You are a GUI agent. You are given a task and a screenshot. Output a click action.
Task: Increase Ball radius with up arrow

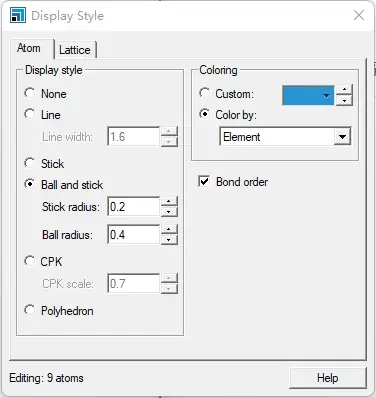[169, 230]
